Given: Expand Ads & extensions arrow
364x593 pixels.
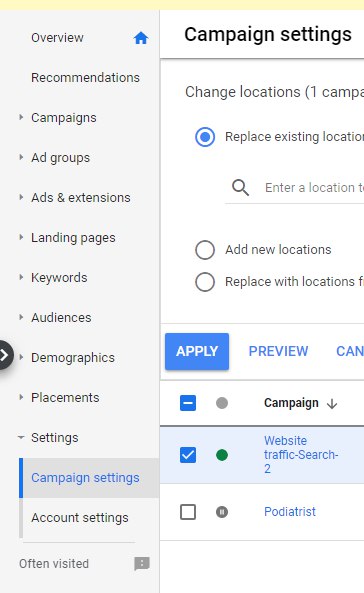Looking at the screenshot, I should click(x=21, y=197).
